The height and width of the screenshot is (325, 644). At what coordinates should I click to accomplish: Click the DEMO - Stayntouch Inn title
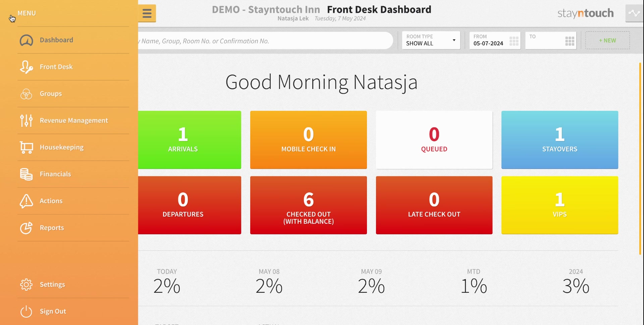(266, 9)
